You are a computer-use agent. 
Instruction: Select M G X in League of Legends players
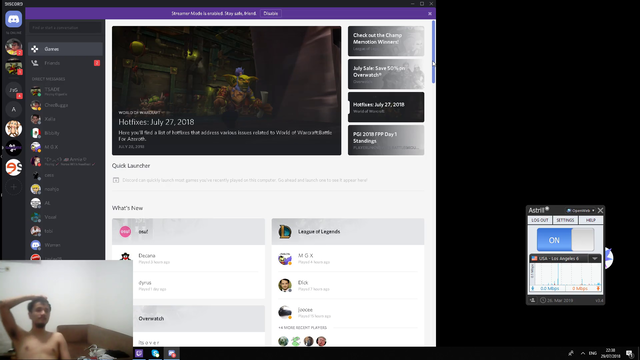[x=348, y=258]
